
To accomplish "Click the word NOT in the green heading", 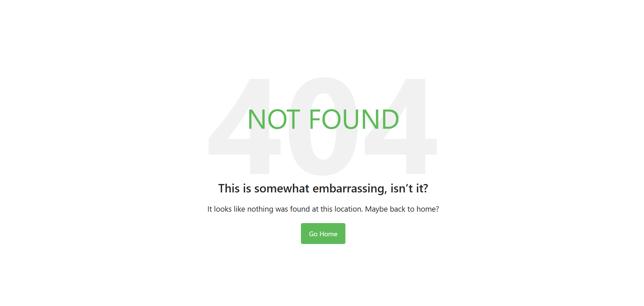I will point(274,119).
